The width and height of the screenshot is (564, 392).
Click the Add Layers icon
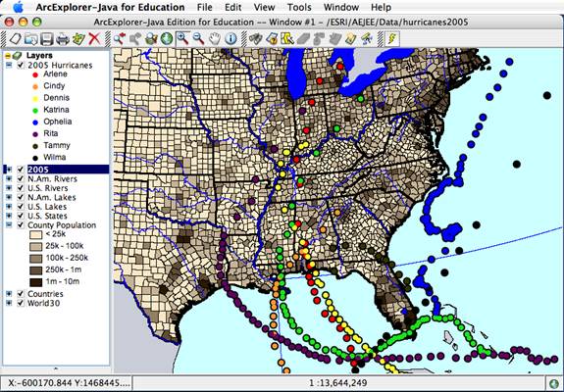78,39
